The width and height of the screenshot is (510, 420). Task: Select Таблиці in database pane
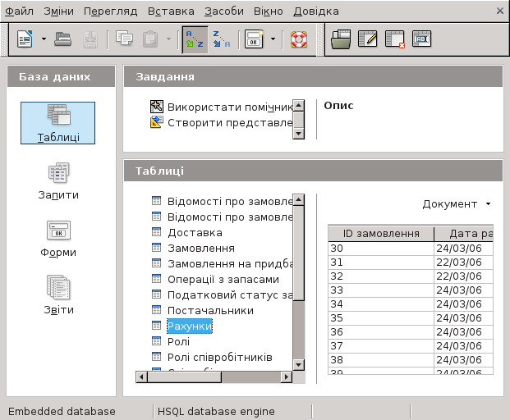tap(57, 123)
